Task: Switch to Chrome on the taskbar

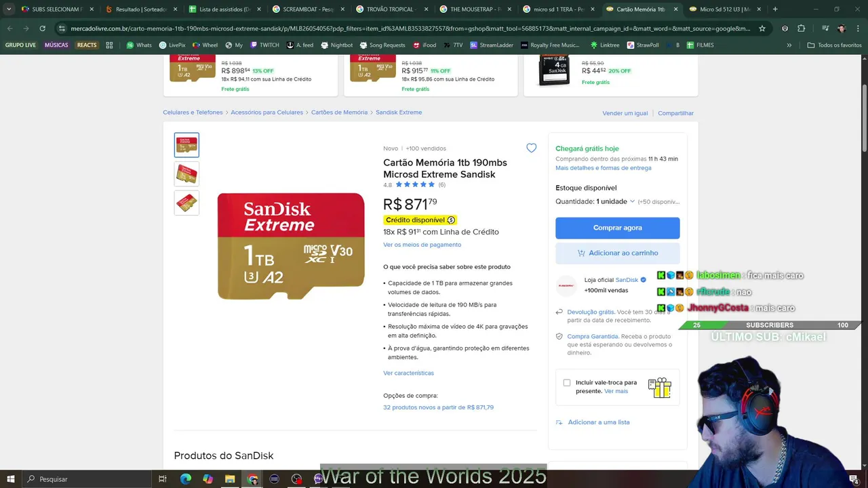Action: point(252,479)
